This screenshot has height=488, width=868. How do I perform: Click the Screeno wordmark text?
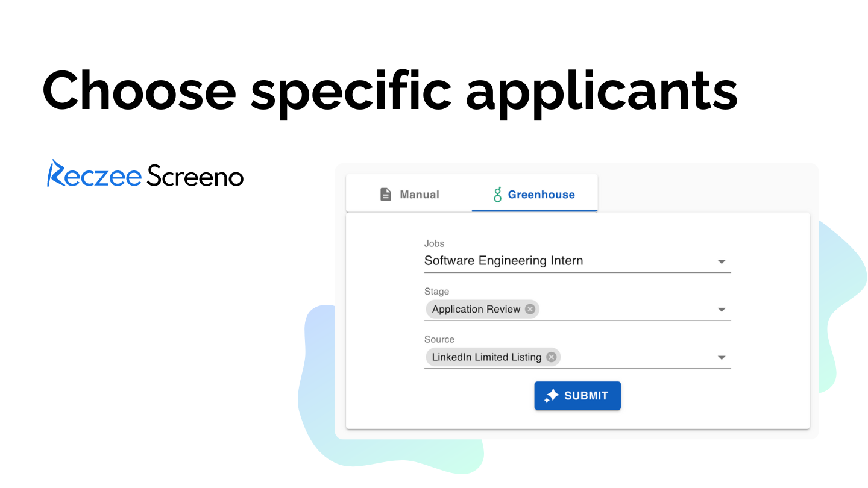tap(195, 176)
